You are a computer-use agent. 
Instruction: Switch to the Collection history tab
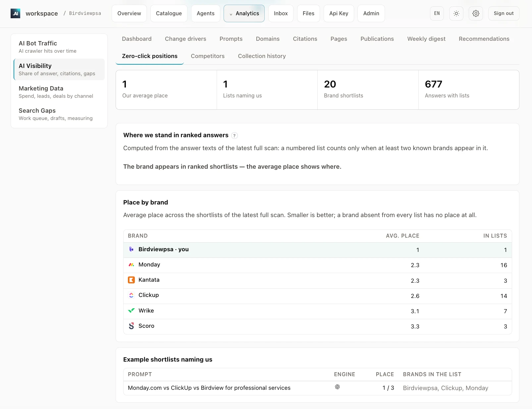262,56
